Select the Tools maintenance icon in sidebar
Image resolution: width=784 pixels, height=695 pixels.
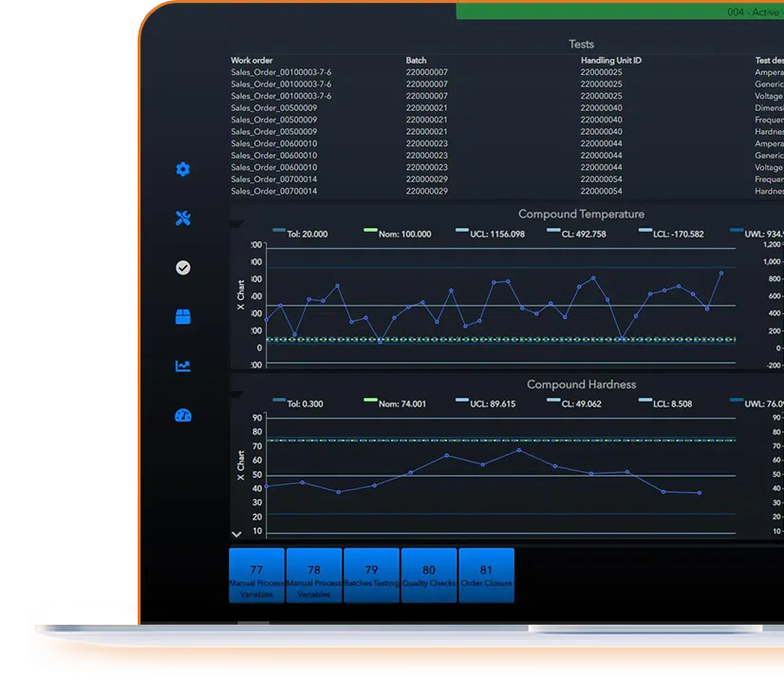point(182,216)
